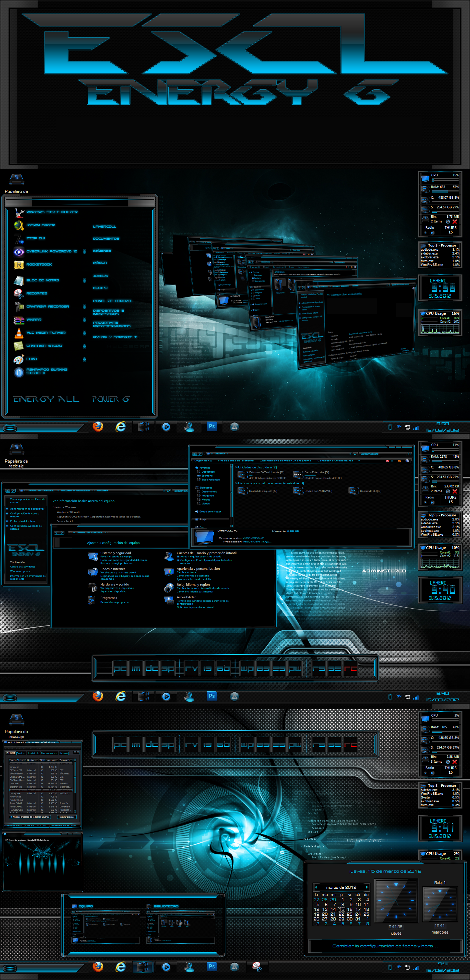The height and width of the screenshot is (980, 470).
Task: Select Unidad de disquete (A:)
Action: tap(257, 491)
